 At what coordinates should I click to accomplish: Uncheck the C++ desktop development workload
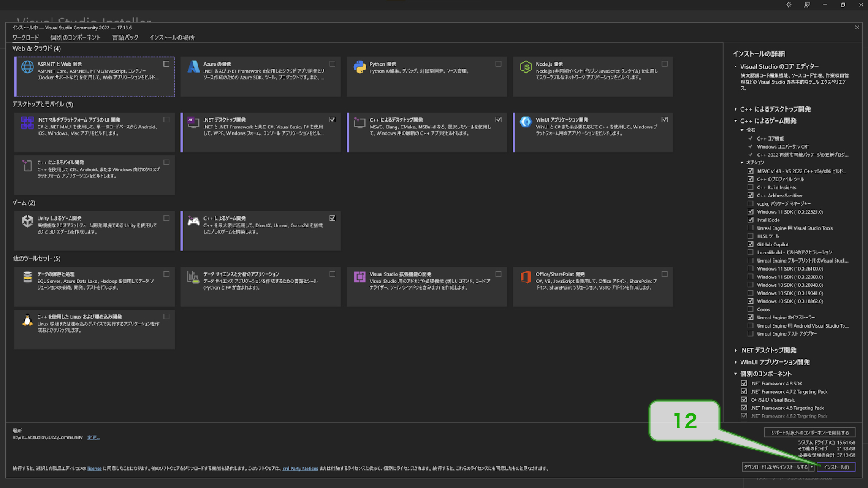(x=499, y=120)
